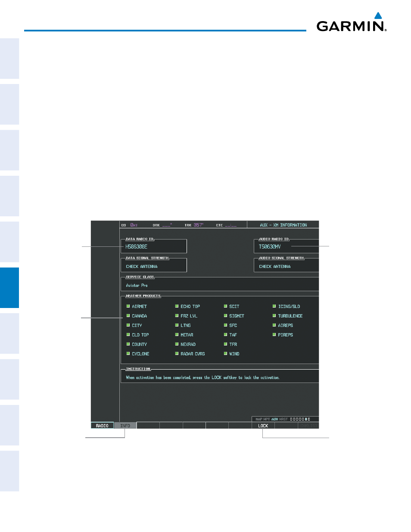Click the PIREPS weather product

click(283, 335)
